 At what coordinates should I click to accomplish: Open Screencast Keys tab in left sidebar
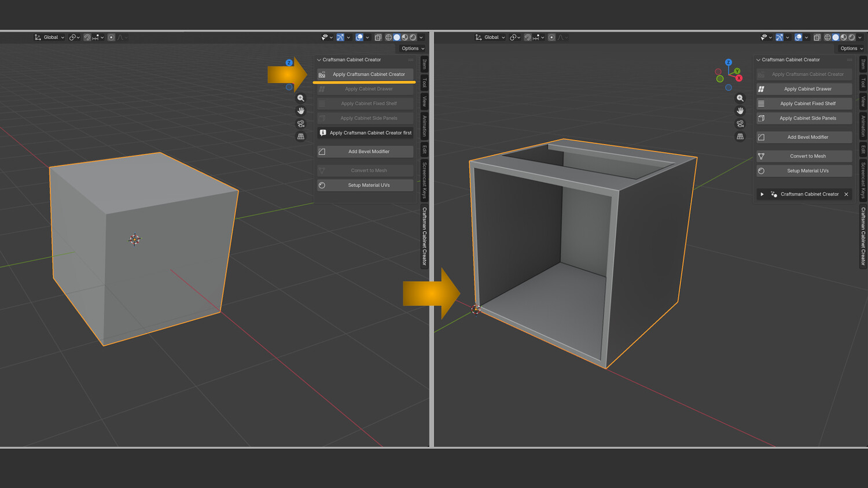tap(424, 180)
